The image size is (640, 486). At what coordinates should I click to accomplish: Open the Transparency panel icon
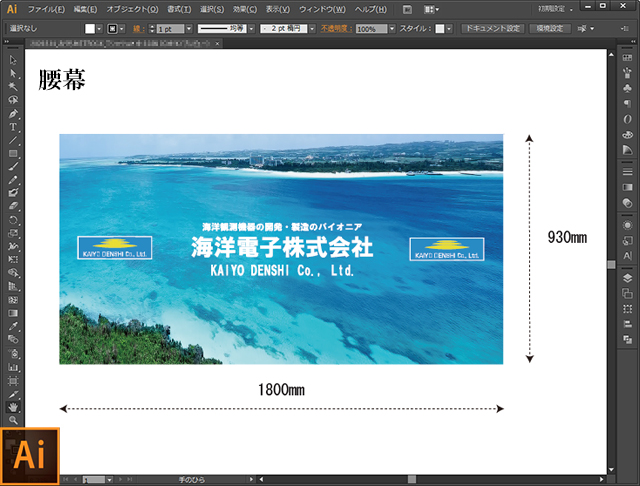tap(627, 203)
